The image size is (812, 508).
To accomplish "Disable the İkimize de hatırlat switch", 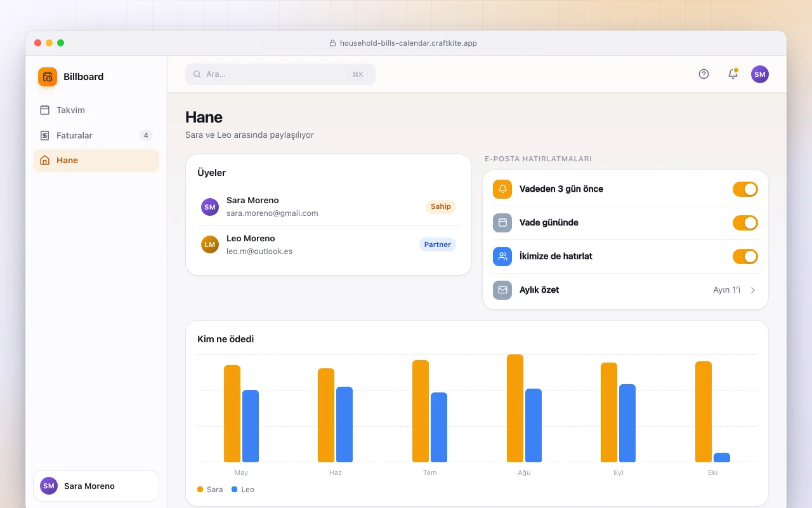I will coord(745,257).
